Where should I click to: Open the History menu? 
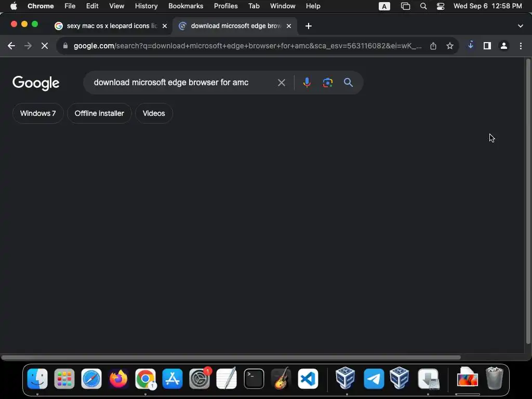coord(146,6)
